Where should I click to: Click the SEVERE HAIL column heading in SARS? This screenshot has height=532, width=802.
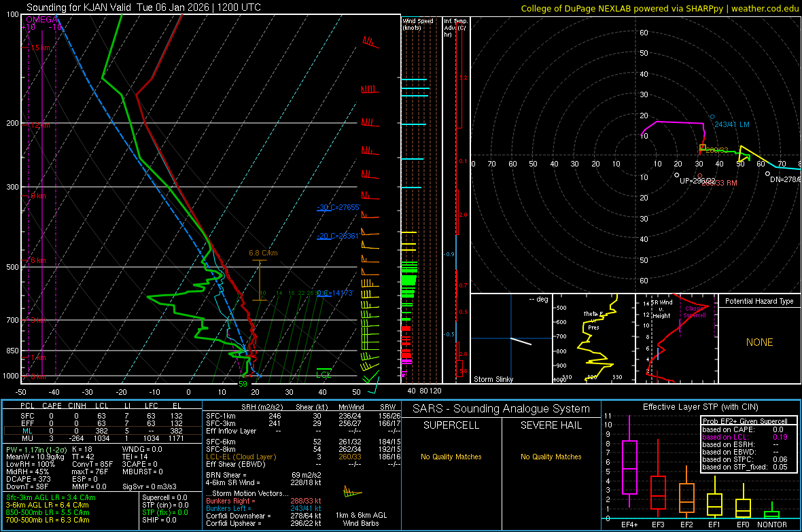click(x=551, y=425)
